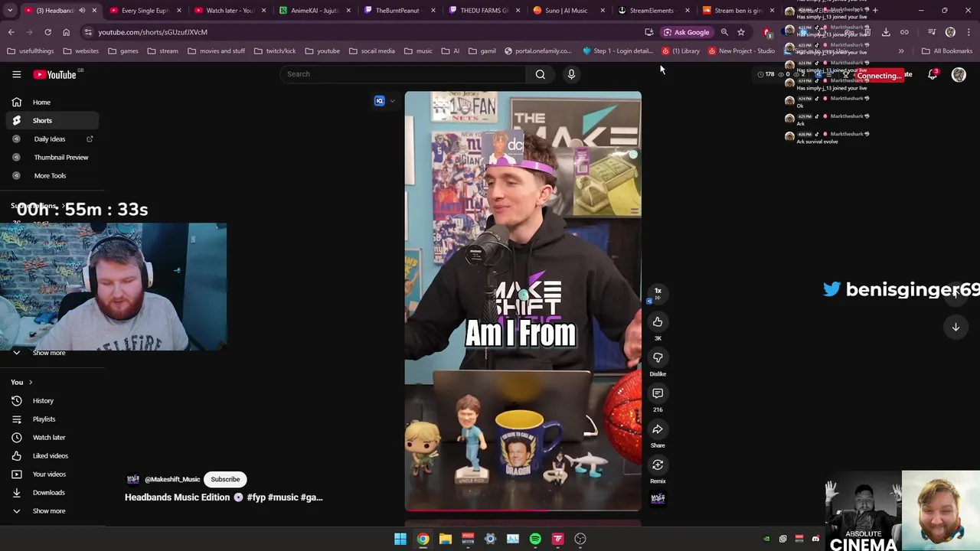Remix this Short
Image resolution: width=980 pixels, height=551 pixels.
coord(658,465)
